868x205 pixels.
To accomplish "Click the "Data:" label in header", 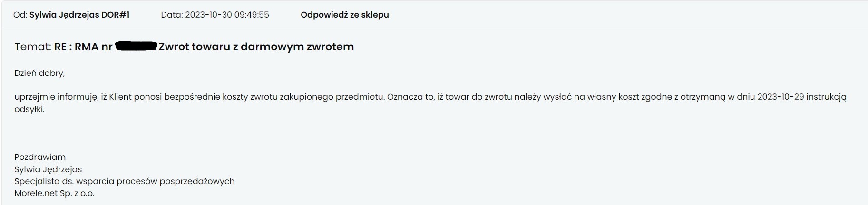I will click(x=172, y=15).
